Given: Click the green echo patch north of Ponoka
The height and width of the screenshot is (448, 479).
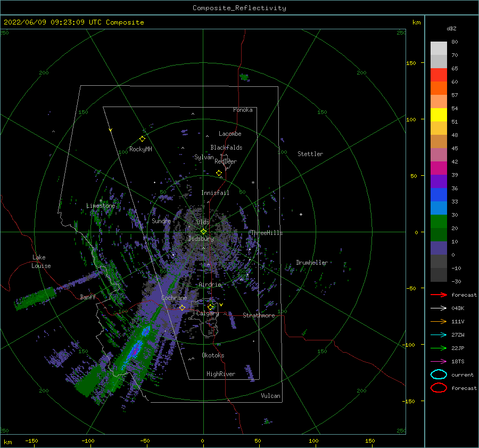Looking at the screenshot, I should pyautogui.click(x=244, y=77).
